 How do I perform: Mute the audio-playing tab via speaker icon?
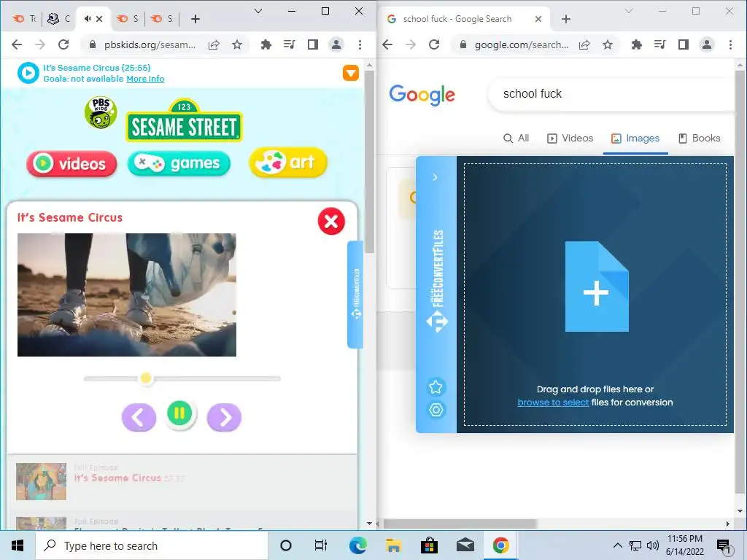88,19
